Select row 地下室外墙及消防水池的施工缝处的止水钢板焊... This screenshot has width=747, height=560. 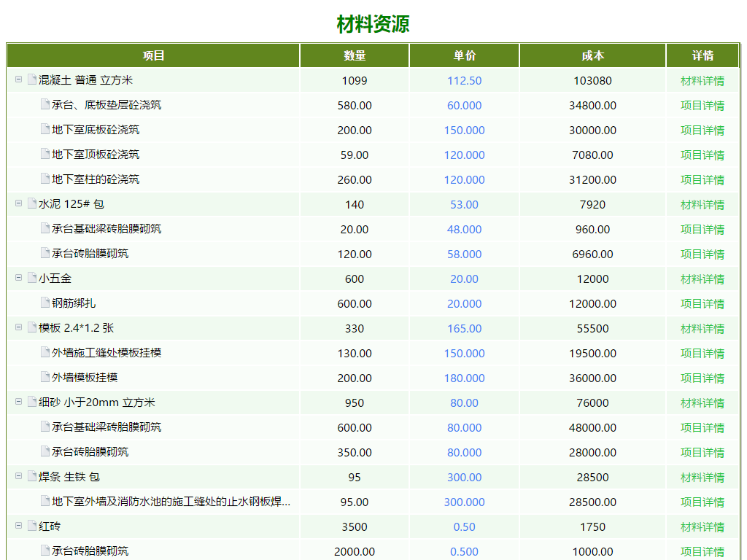click(x=171, y=501)
